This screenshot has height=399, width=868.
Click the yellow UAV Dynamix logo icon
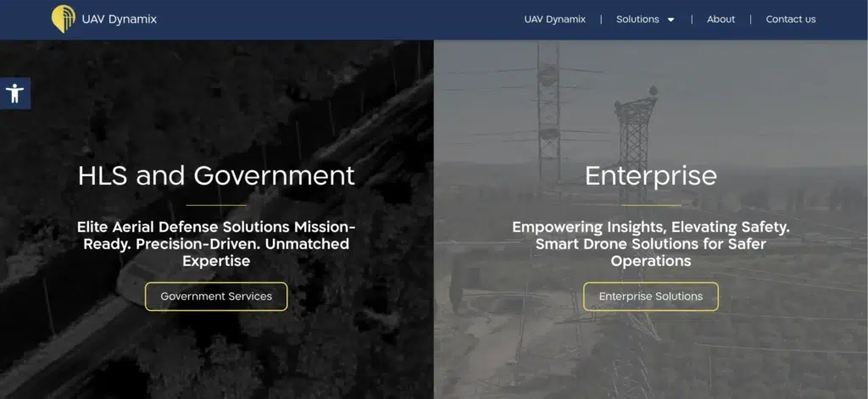63,19
